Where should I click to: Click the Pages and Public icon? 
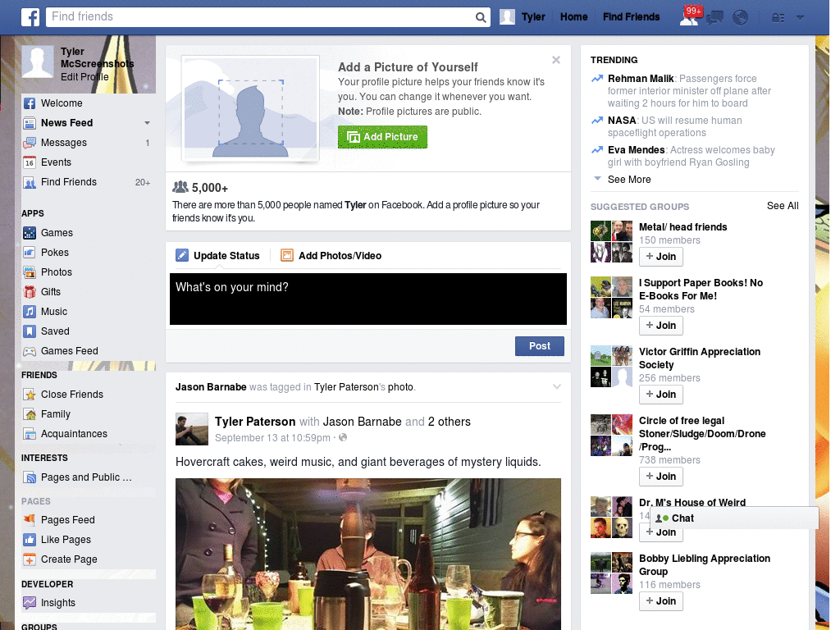click(30, 477)
